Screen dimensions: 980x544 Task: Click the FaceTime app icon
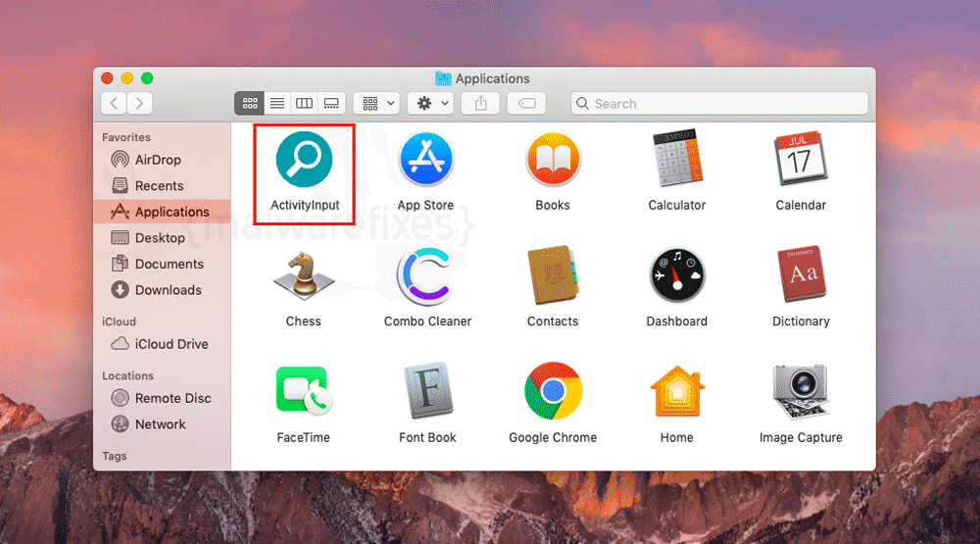(x=304, y=391)
